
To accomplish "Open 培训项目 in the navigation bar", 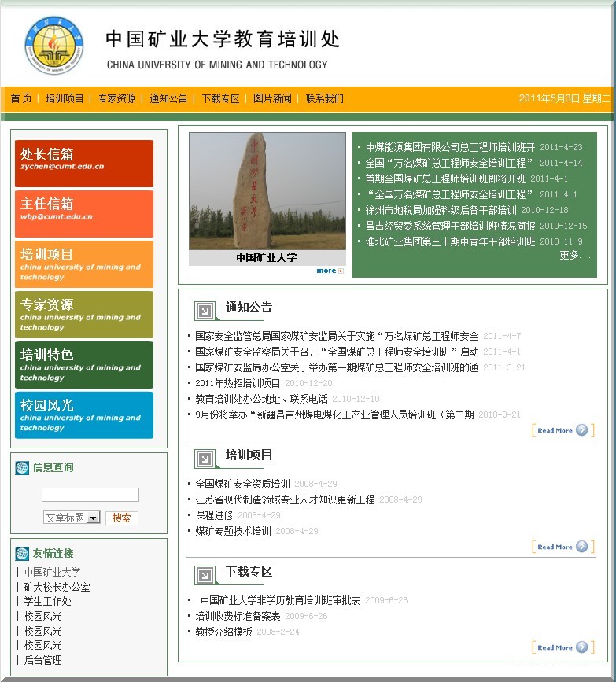I will 65,99.
